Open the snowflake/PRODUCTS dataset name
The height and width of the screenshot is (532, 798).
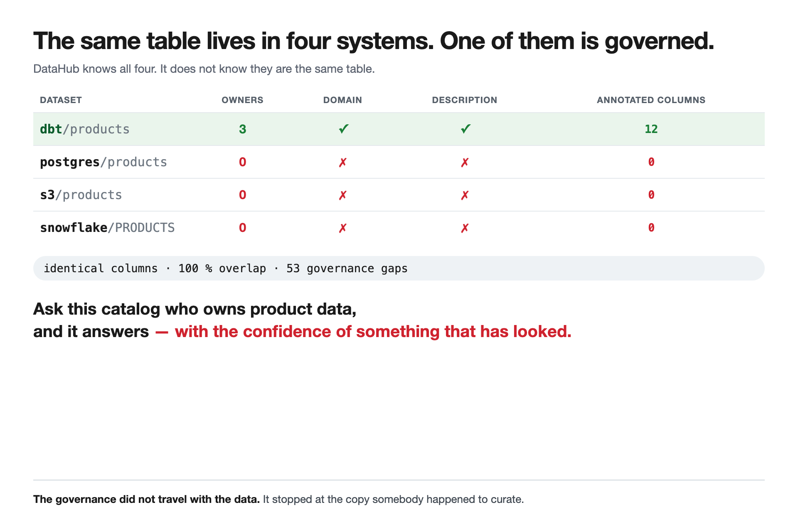[107, 228]
